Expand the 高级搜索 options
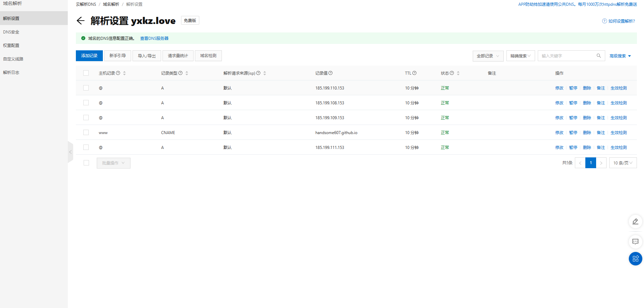 [620, 56]
